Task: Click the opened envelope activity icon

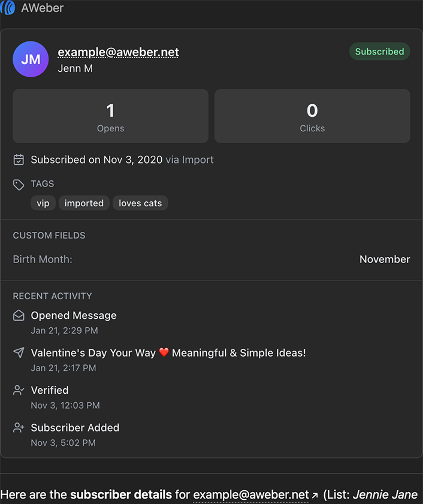Action: pyautogui.click(x=19, y=315)
